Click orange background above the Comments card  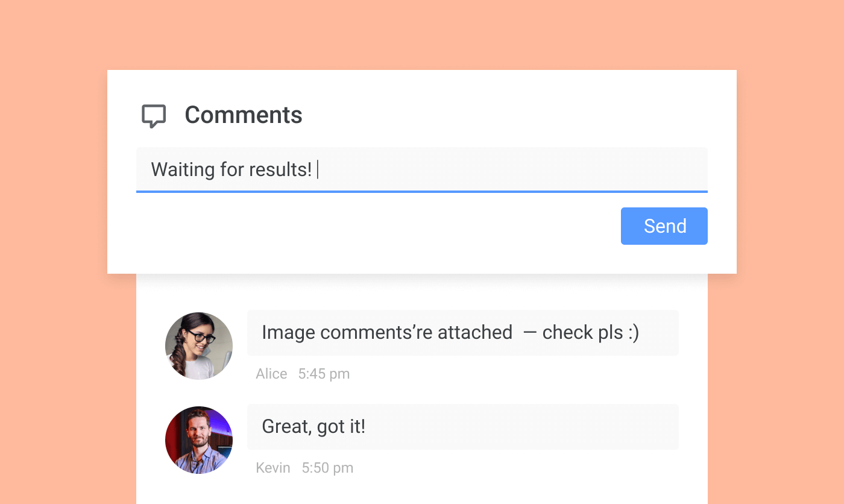(422, 33)
